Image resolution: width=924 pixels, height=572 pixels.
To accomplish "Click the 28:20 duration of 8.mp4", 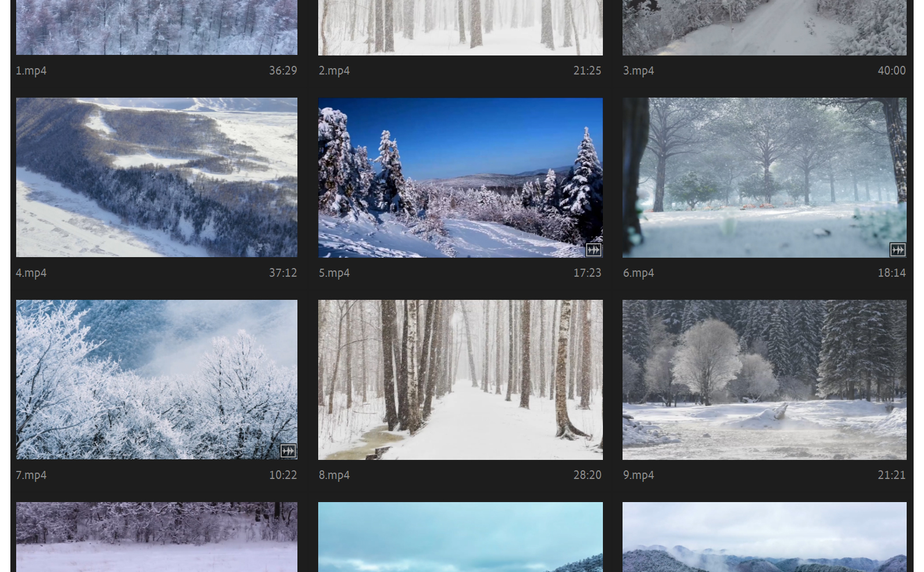I will click(x=587, y=475).
